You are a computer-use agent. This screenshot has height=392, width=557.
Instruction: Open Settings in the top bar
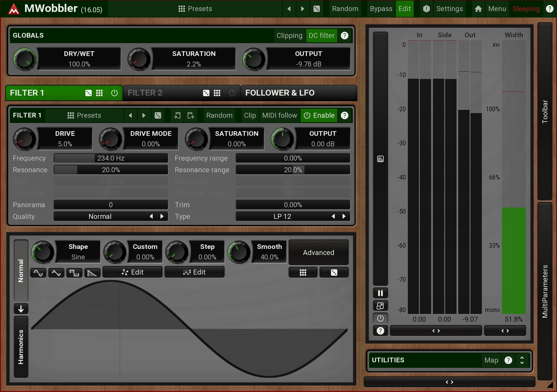point(450,9)
